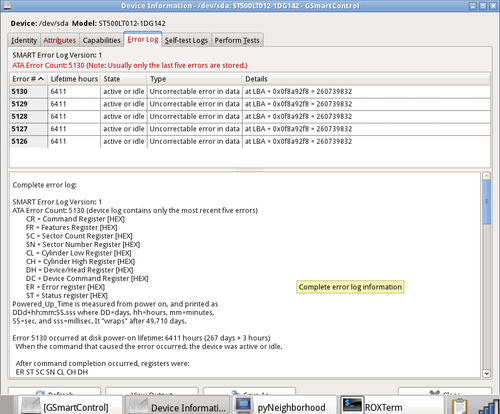Click the 'ST = Status register [HEX]' line

click(x=67, y=296)
